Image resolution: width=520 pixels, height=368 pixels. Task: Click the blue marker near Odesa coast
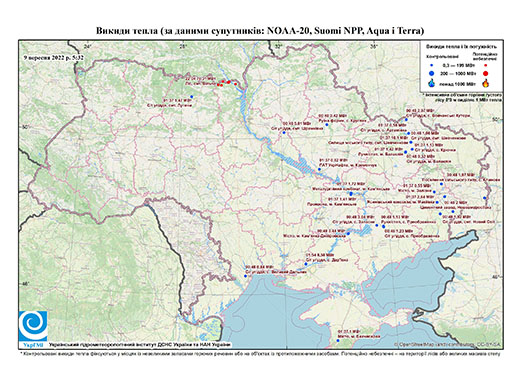[x=246, y=276]
